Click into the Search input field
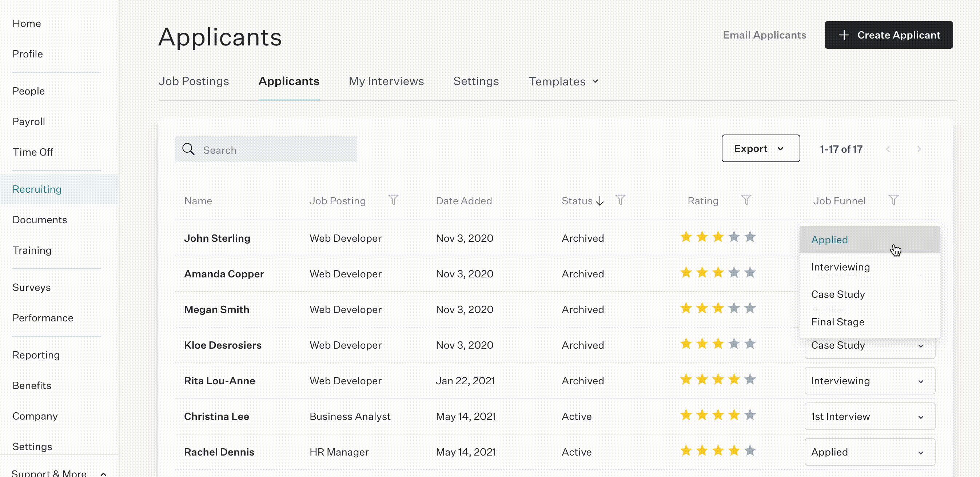Screen dimensions: 980x477 tap(266, 149)
